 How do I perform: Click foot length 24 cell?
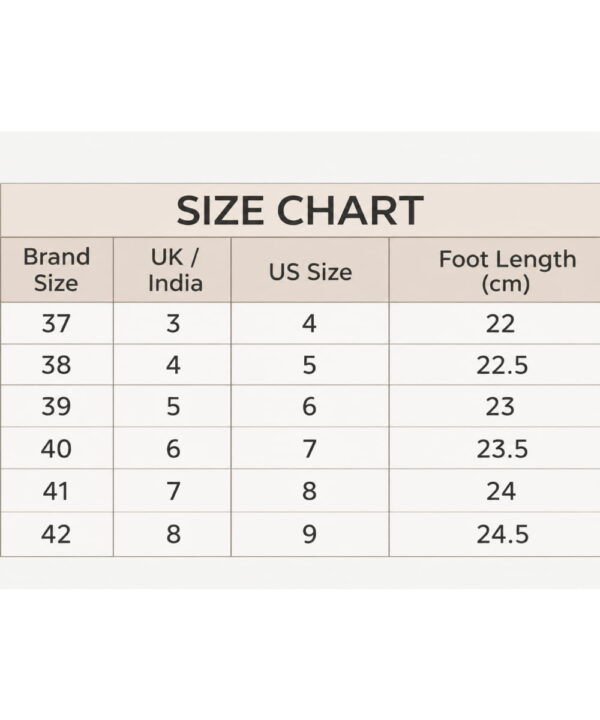click(494, 491)
